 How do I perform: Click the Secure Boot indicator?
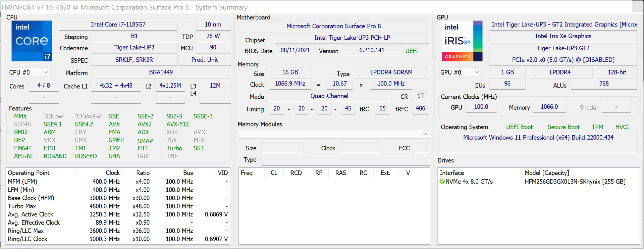[563, 127]
